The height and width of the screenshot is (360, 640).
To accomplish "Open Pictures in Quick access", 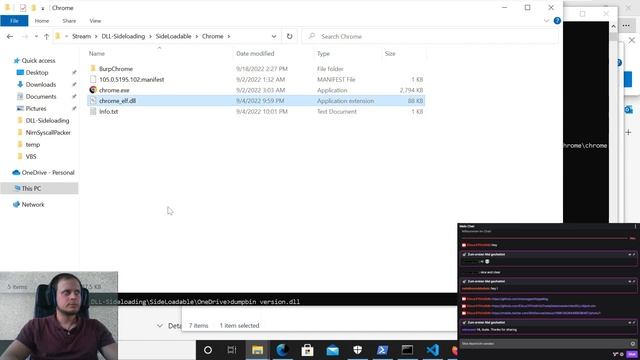I will 36,109.
